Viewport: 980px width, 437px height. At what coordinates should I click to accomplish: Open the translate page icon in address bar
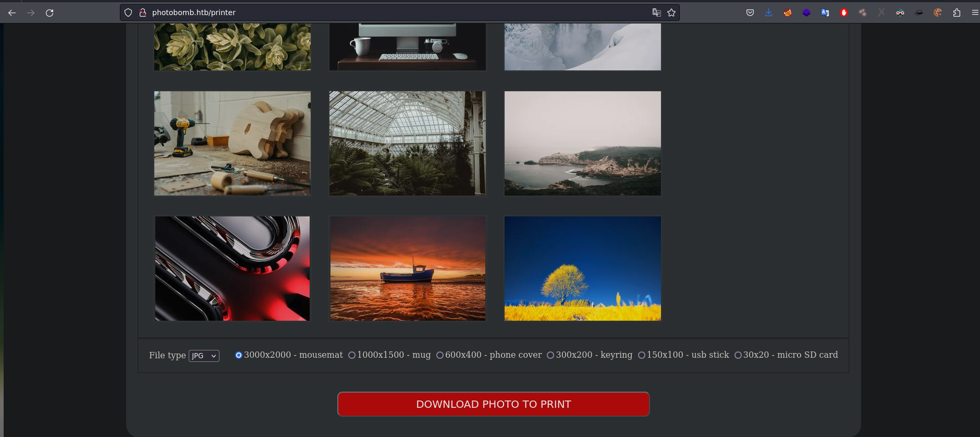(x=656, y=13)
